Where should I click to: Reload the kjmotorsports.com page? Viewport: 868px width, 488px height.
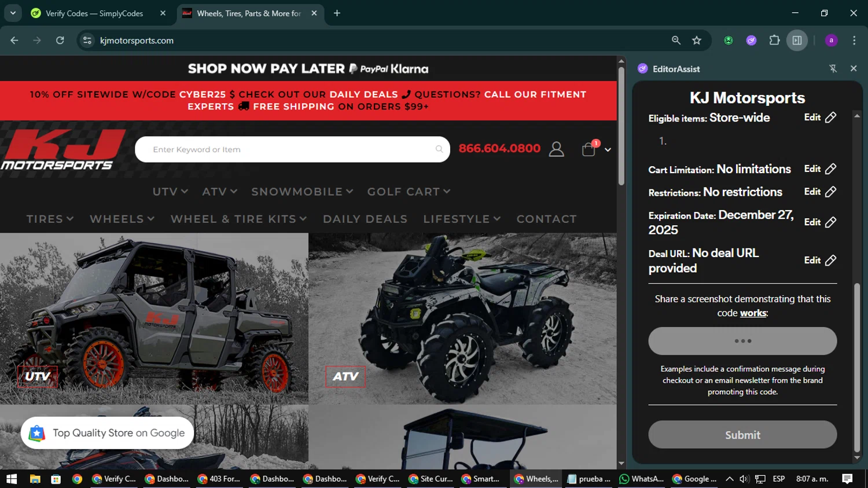pyautogui.click(x=60, y=41)
